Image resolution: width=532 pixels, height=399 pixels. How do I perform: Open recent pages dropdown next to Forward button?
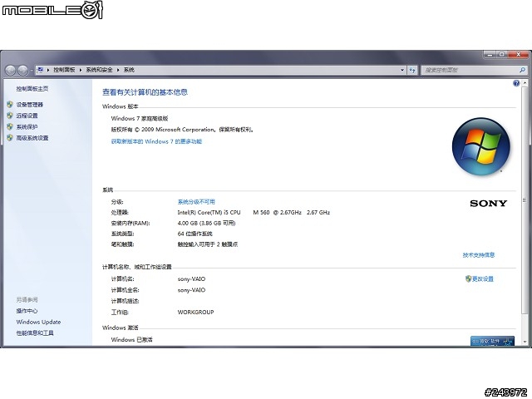click(x=32, y=70)
